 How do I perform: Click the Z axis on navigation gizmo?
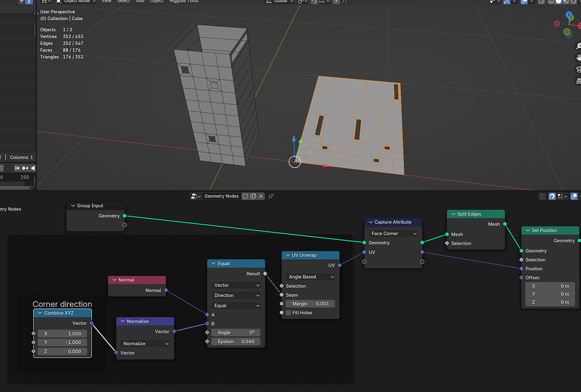tap(569, 15)
